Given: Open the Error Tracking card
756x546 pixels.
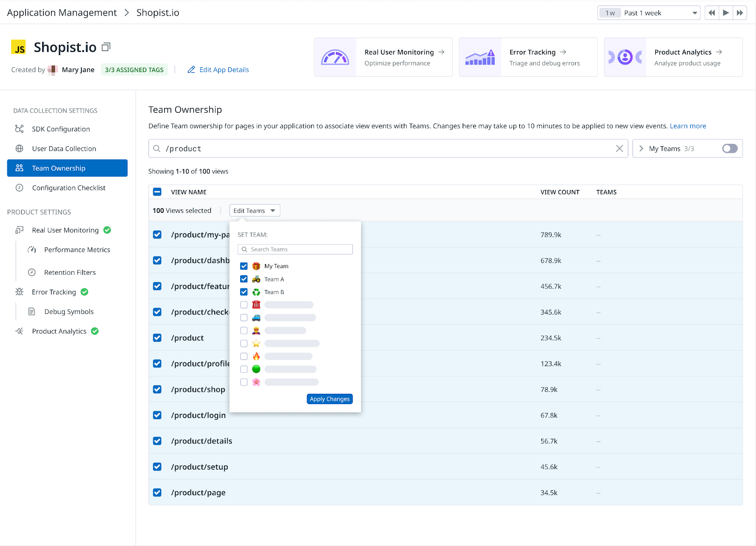Looking at the screenshot, I should (x=528, y=58).
